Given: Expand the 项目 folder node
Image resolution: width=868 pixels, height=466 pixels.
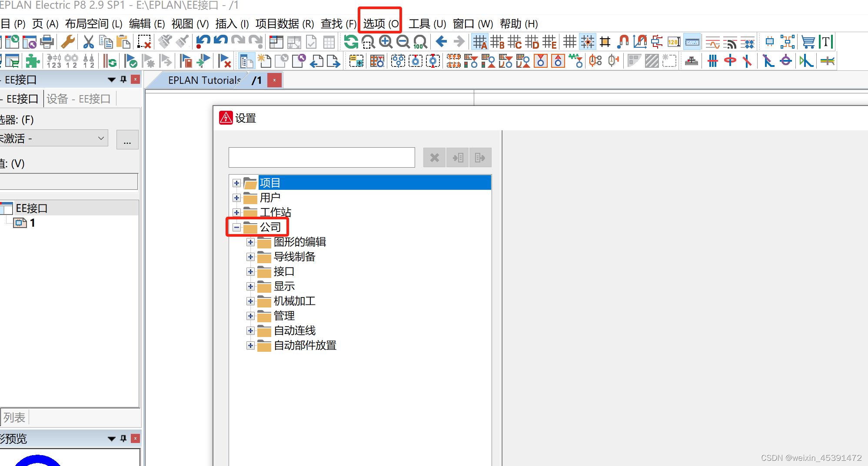Looking at the screenshot, I should point(236,183).
